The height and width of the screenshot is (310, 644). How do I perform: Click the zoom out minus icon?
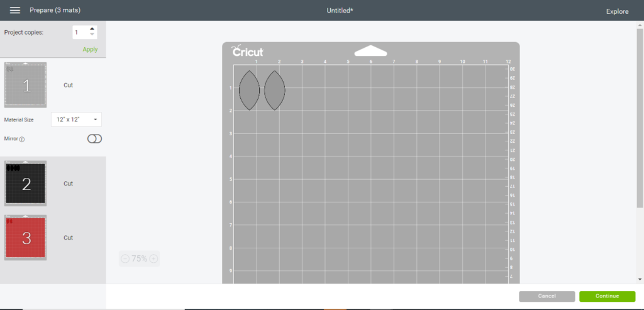[x=125, y=258]
